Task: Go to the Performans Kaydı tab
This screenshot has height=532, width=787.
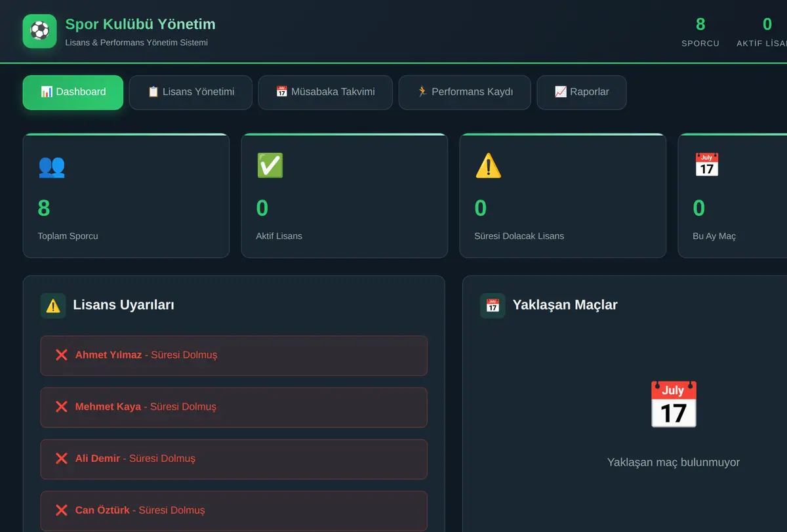Action: (465, 92)
